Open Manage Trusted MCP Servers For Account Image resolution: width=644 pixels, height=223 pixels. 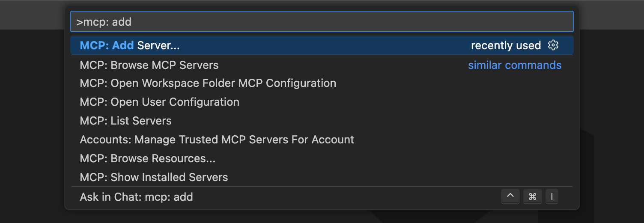pos(217,140)
